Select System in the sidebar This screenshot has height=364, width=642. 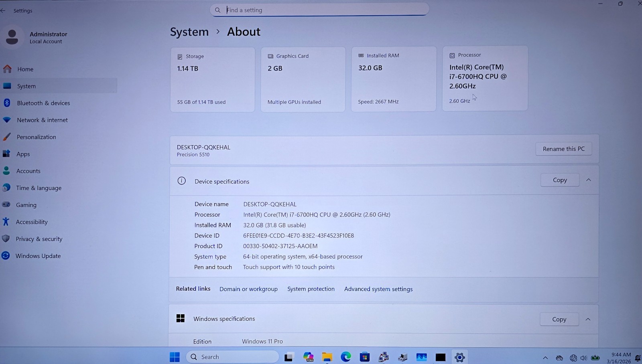[x=59, y=86]
